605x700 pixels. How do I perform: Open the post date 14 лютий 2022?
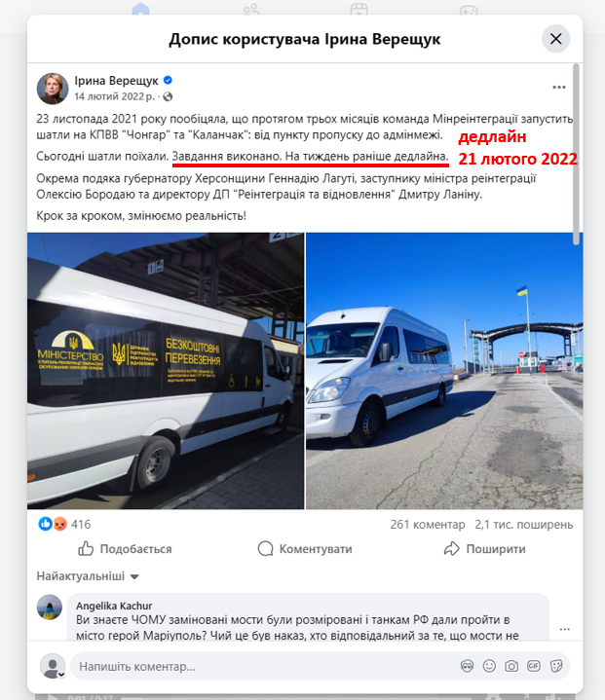pyautogui.click(x=114, y=96)
